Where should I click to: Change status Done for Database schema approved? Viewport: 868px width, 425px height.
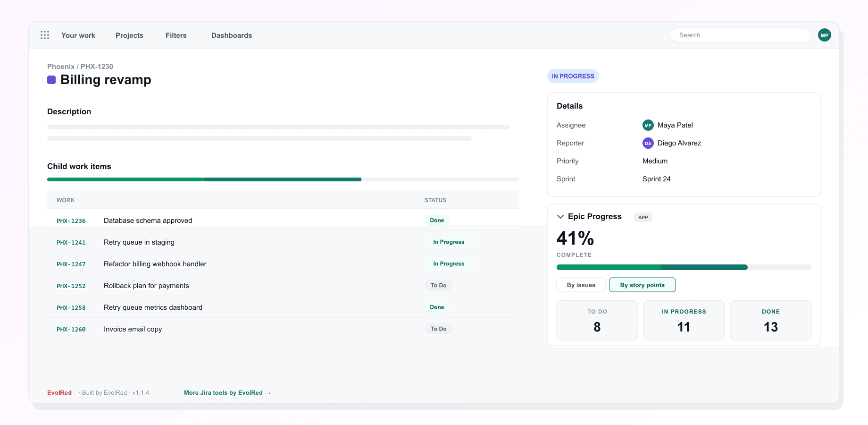(437, 220)
